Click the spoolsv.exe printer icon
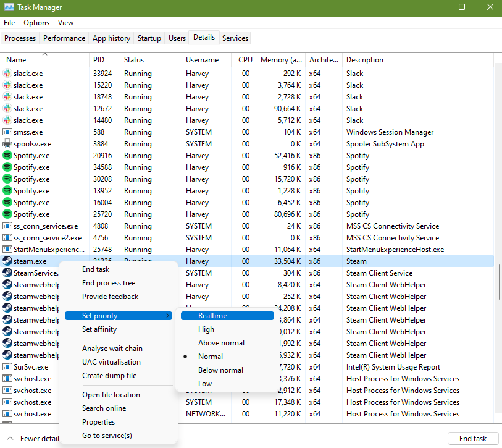 click(7, 144)
